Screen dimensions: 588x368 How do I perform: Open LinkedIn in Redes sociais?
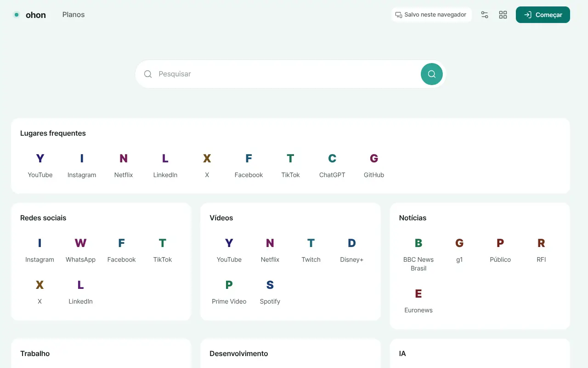point(80,292)
